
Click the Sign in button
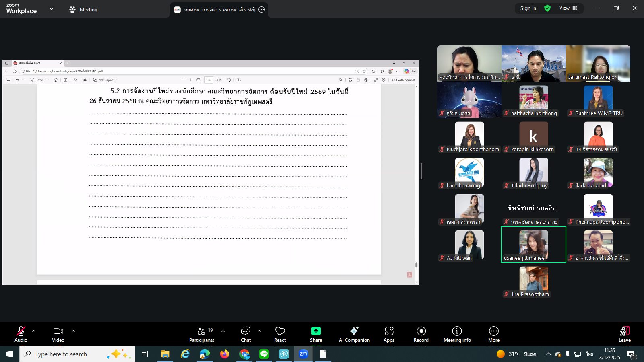528,8
